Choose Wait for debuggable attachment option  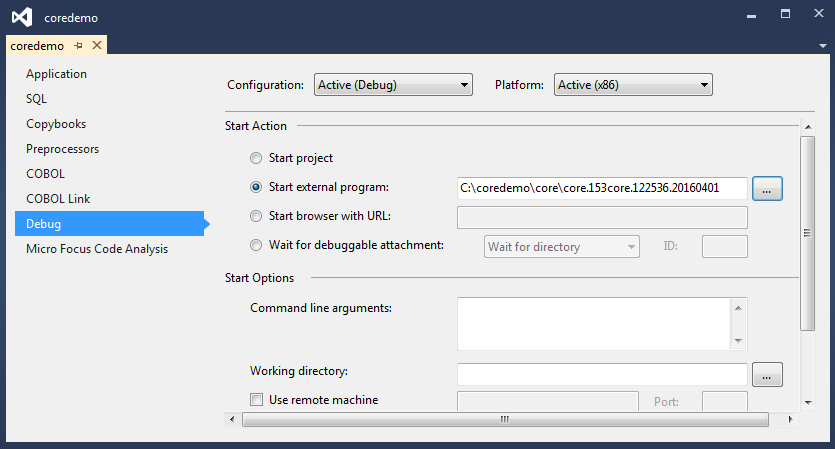click(257, 245)
